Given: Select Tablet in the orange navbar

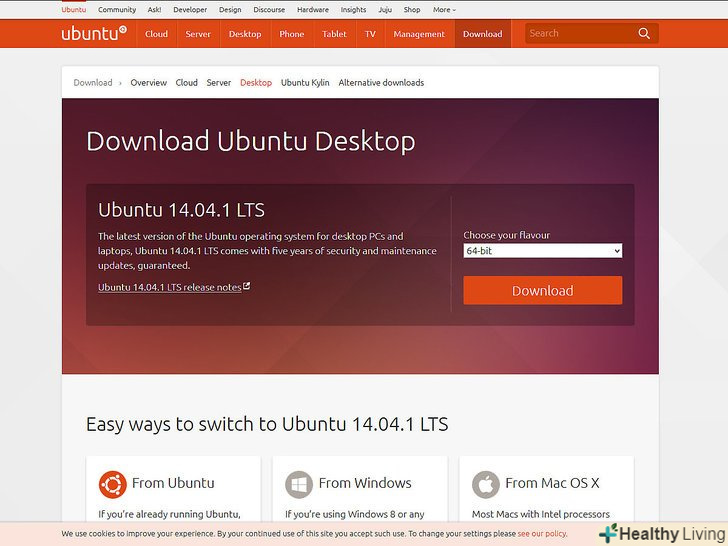Looking at the screenshot, I should click(x=334, y=34).
